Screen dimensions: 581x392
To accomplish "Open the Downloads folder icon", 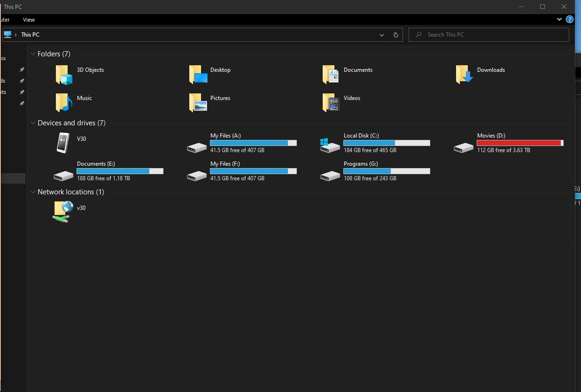I will [x=464, y=75].
